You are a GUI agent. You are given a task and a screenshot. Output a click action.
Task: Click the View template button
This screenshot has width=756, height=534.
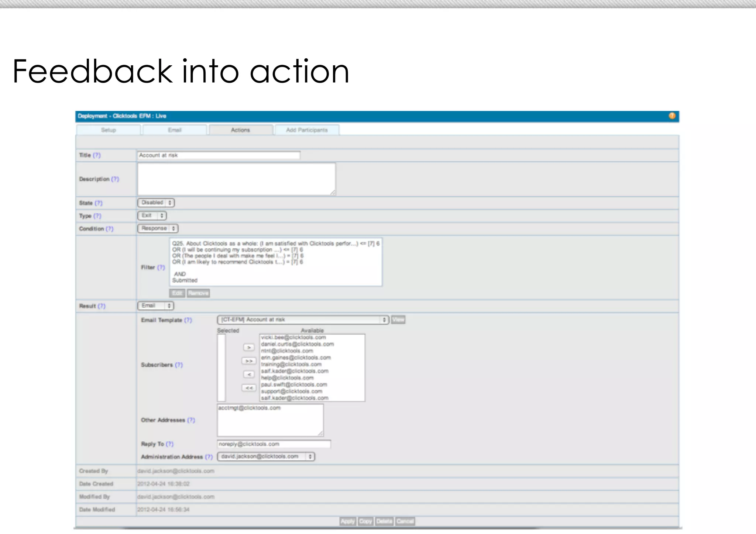398,320
